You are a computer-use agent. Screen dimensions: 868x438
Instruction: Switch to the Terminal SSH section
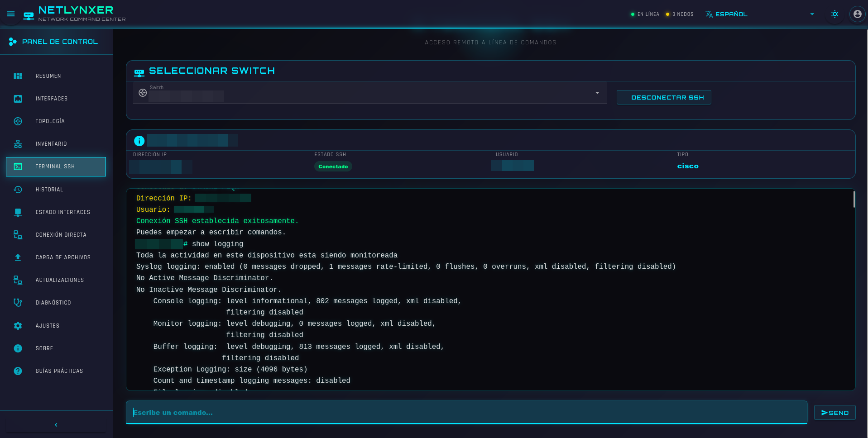(55, 167)
